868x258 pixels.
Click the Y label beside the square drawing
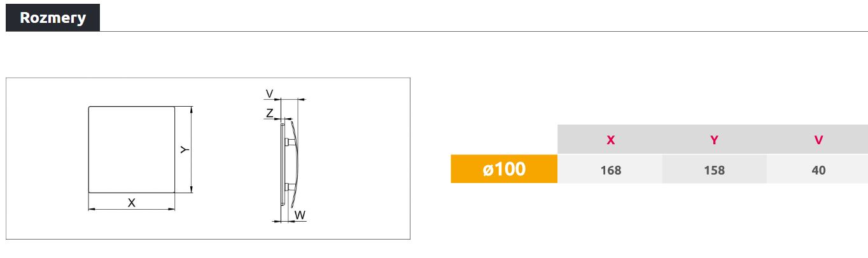coord(184,150)
